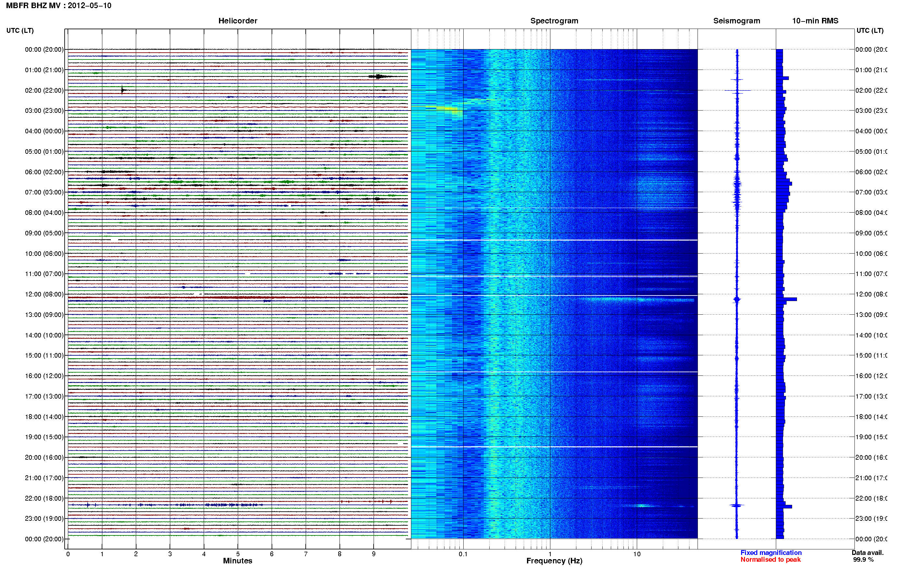Pick the '05:00 (01:00)' label on the left time axis

pos(44,152)
